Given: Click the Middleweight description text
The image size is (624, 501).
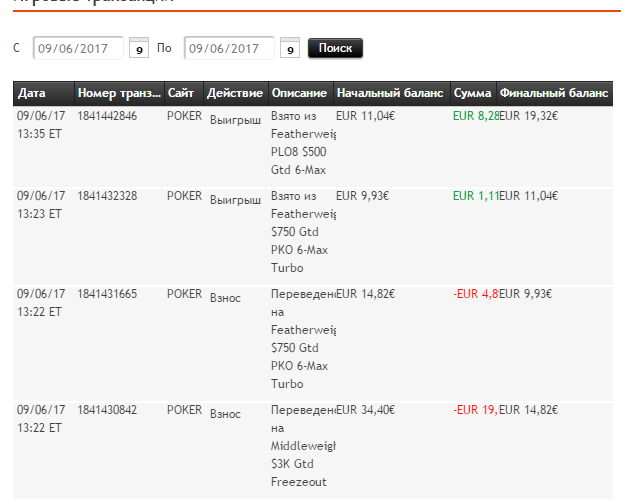Looking at the screenshot, I should point(303,446).
